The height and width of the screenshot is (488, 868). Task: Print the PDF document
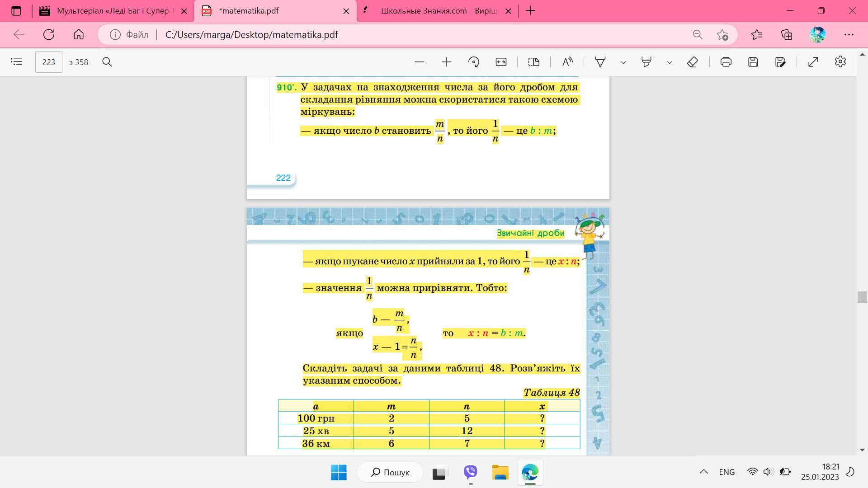pos(726,62)
